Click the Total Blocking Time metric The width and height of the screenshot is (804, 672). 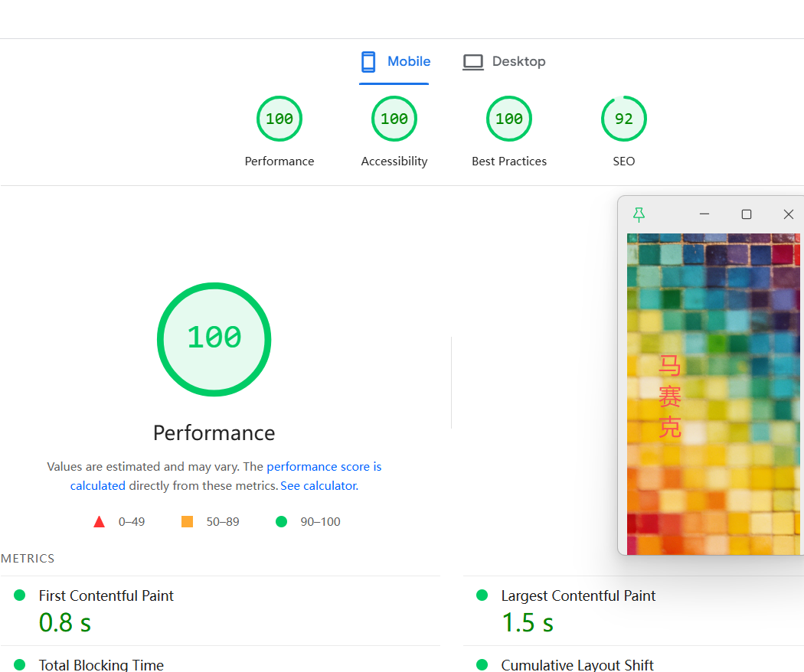[x=102, y=665]
